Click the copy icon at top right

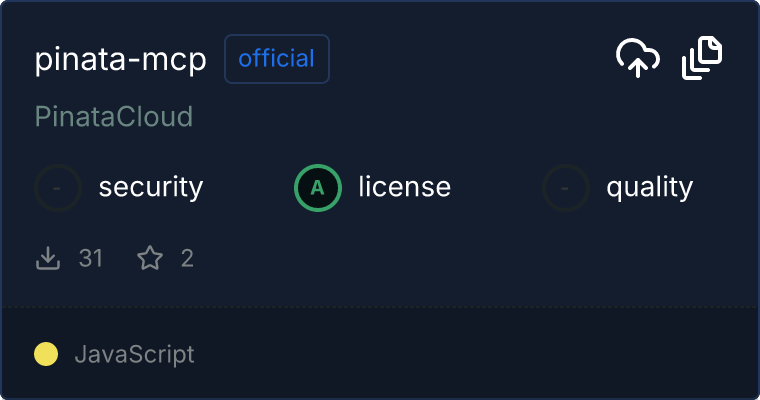(702, 58)
